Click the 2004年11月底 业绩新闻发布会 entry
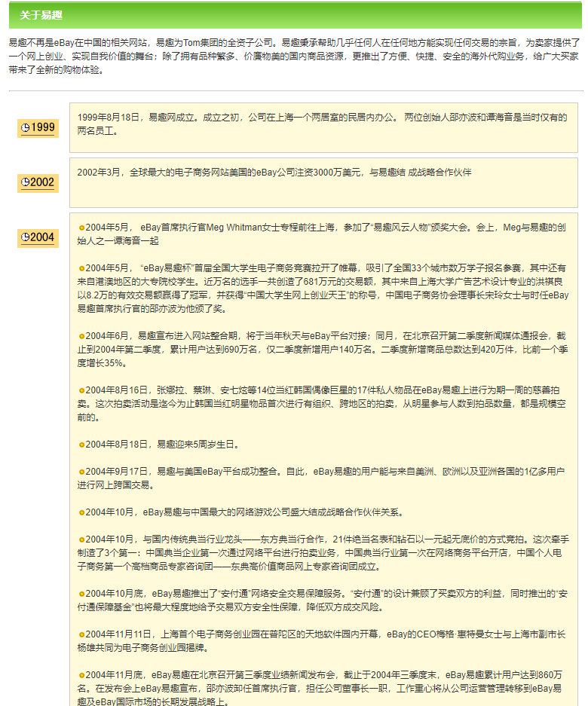588x706 pixels. click(x=320, y=689)
